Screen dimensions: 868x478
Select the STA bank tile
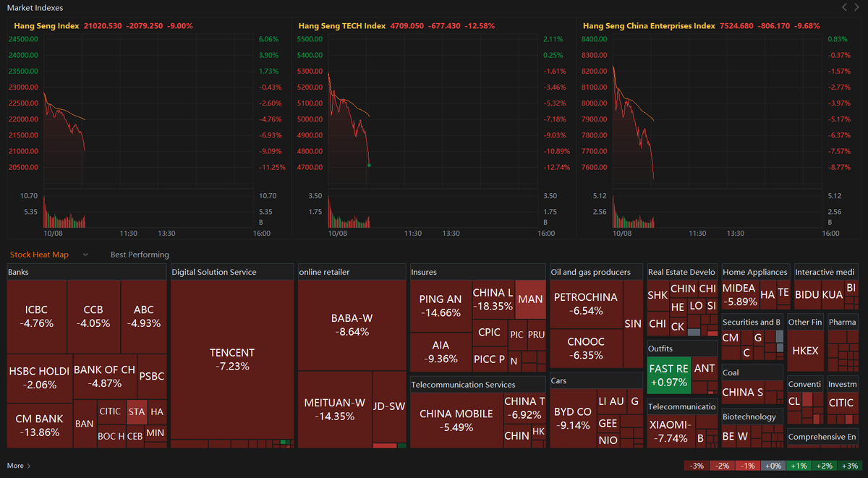pos(136,412)
